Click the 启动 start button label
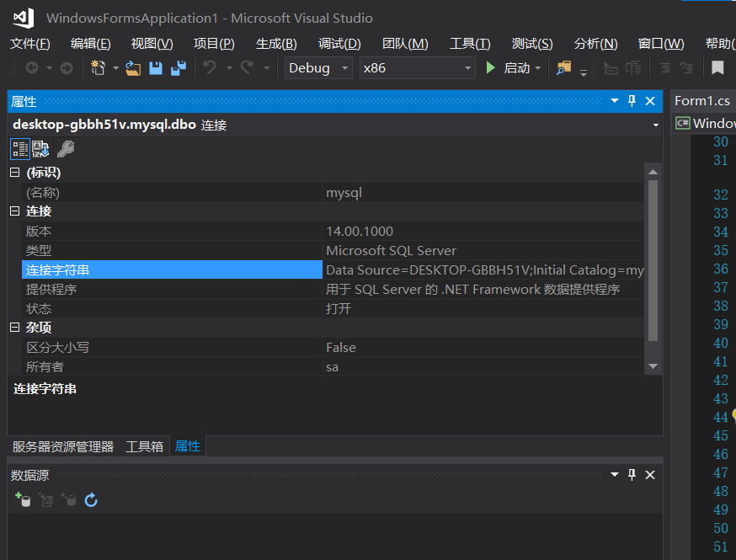 click(x=517, y=68)
